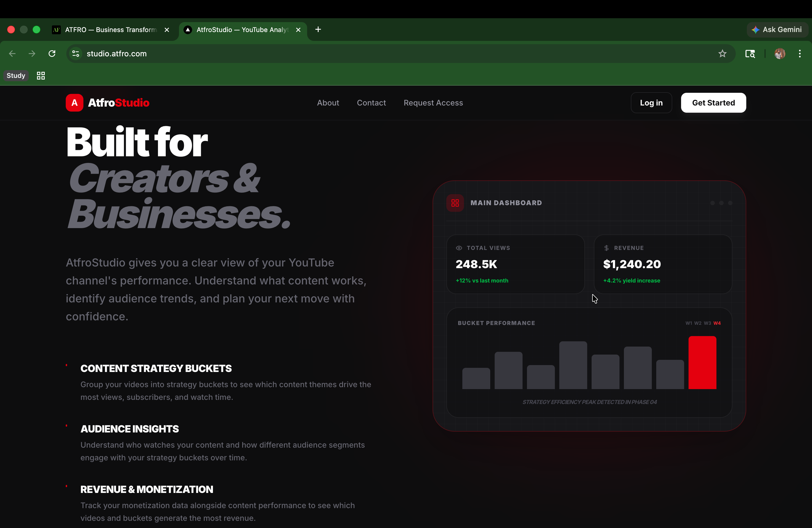Click the Ask Gemini sparkle button

(777, 30)
